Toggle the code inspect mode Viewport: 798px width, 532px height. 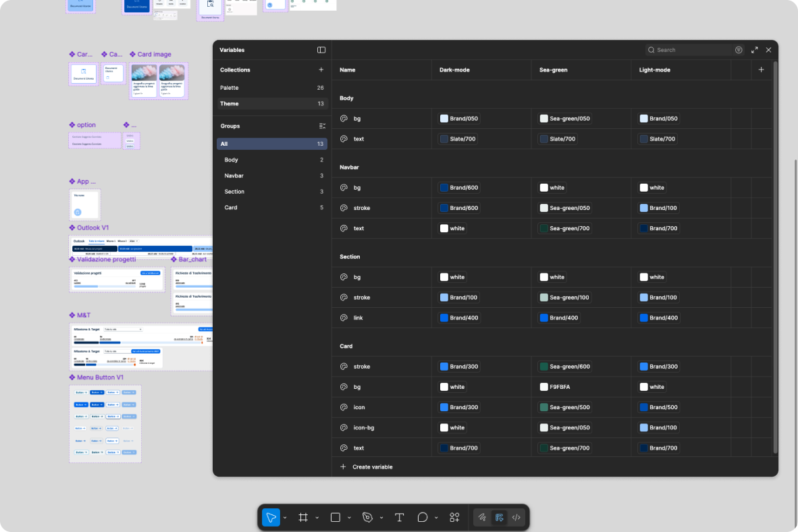(515, 517)
